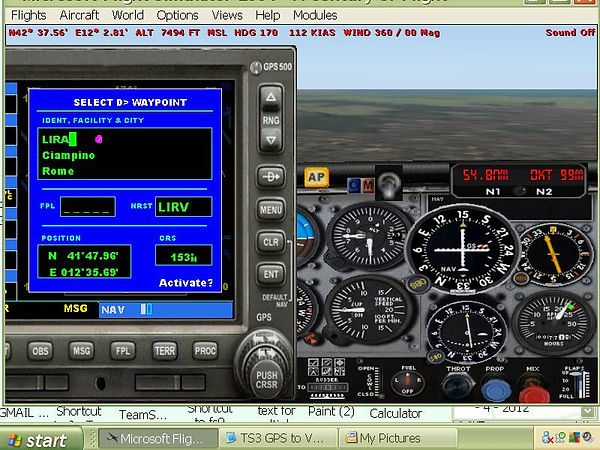The width and height of the screenshot is (600, 450).
Task: Toggle the AP autopilot button
Action: point(316,177)
